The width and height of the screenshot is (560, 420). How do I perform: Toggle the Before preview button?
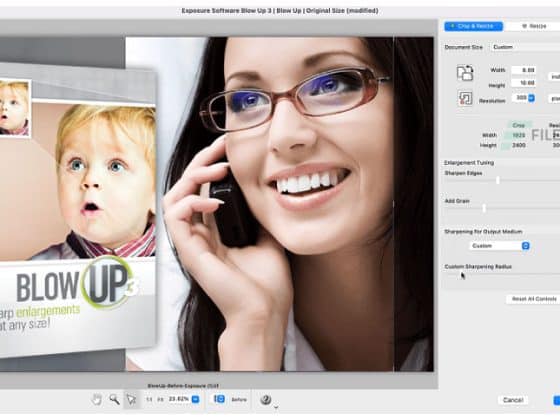(239, 399)
